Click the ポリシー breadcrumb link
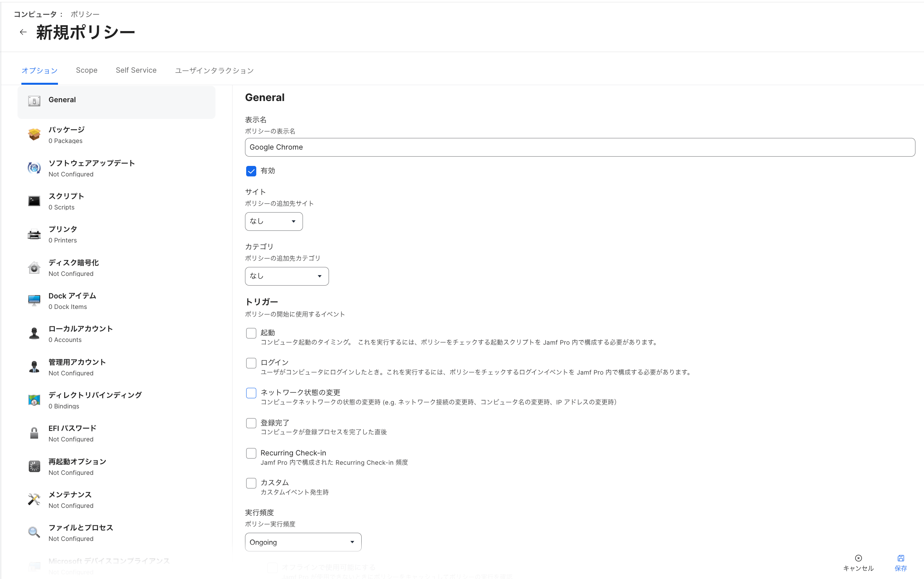 click(x=85, y=14)
